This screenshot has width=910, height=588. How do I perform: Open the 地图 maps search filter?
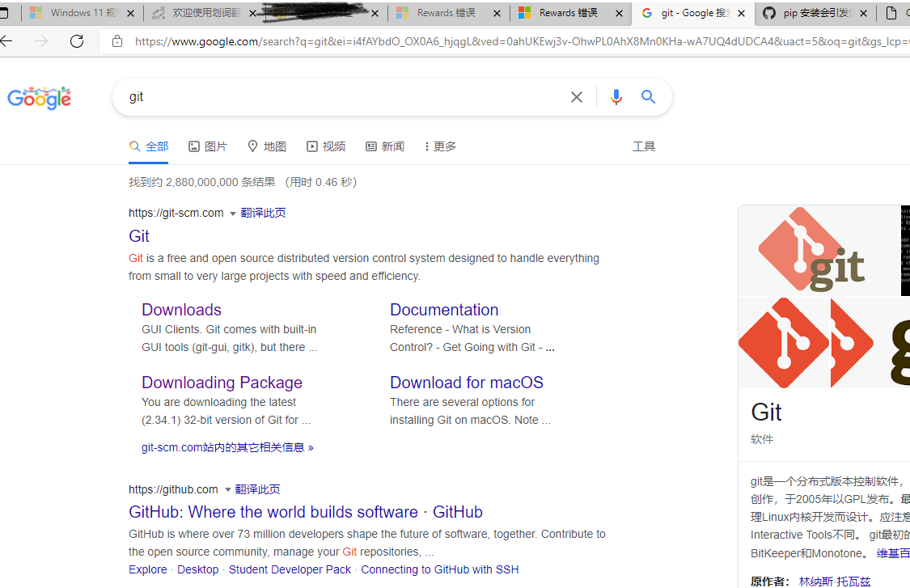point(267,146)
